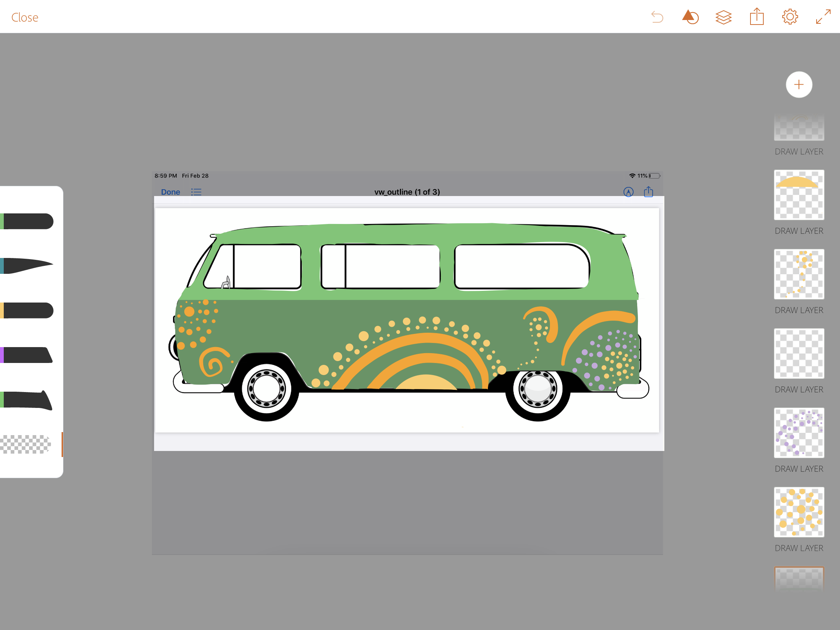Screen dimensions: 840x630
Task: Enter fullscreen with the expand arrows icon
Action: click(823, 17)
